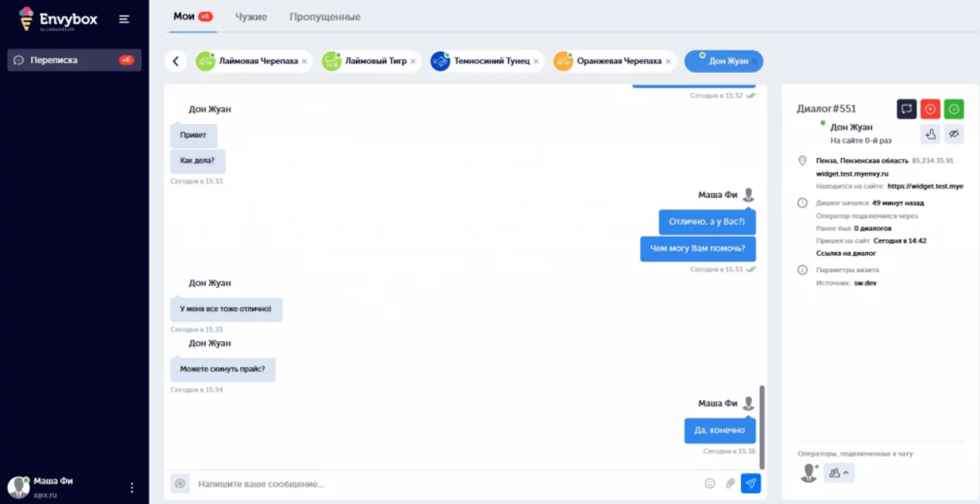Toggle the hamburger sidebar menu
Viewport: 980px width, 504px height.
[124, 19]
